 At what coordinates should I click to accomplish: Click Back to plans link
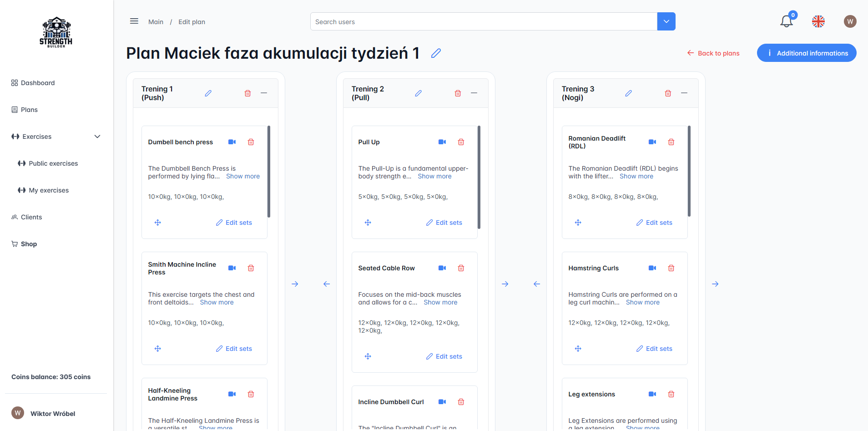point(713,53)
